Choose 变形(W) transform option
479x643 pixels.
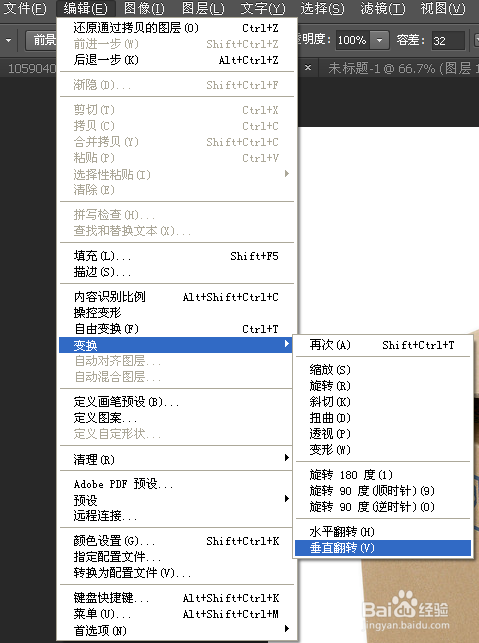tap(383, 450)
